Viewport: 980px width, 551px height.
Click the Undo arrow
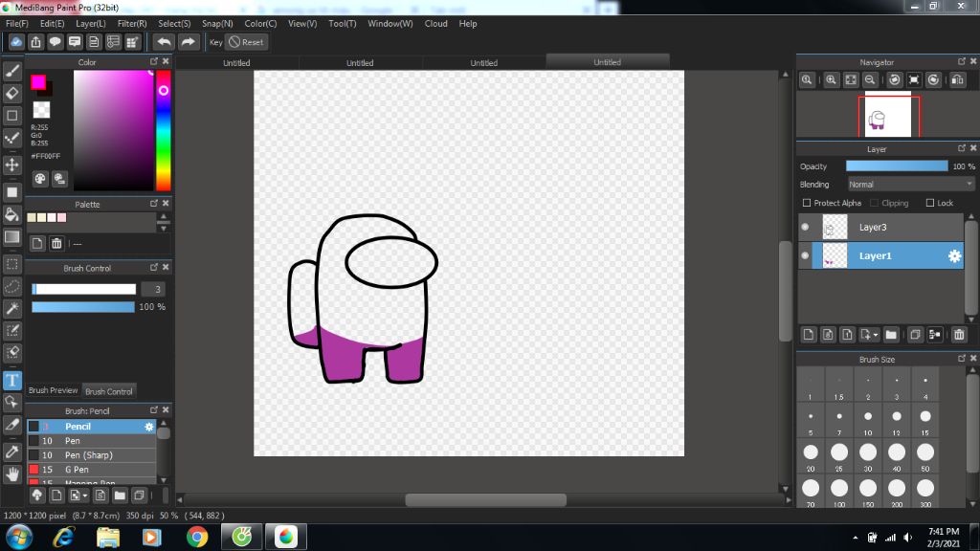tap(164, 42)
